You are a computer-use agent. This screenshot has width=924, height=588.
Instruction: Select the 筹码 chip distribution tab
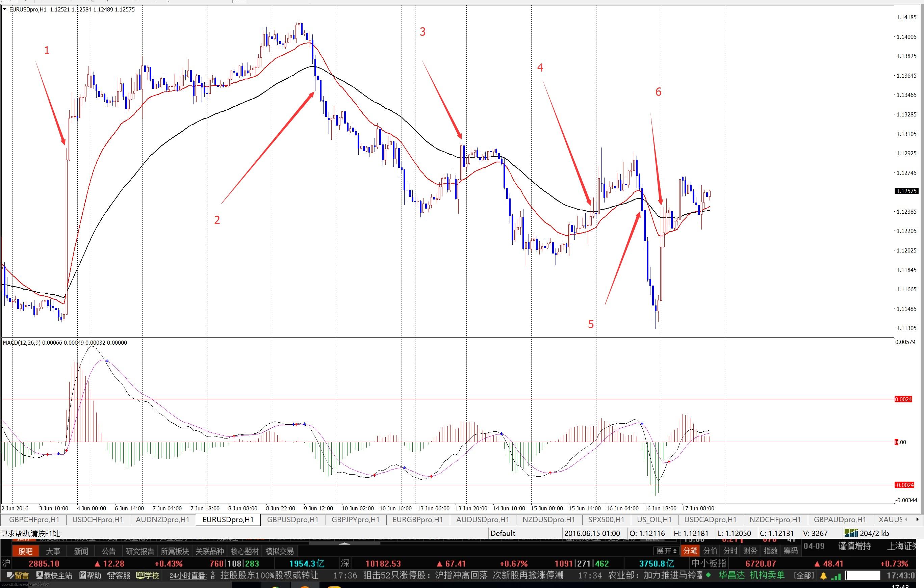(x=791, y=551)
